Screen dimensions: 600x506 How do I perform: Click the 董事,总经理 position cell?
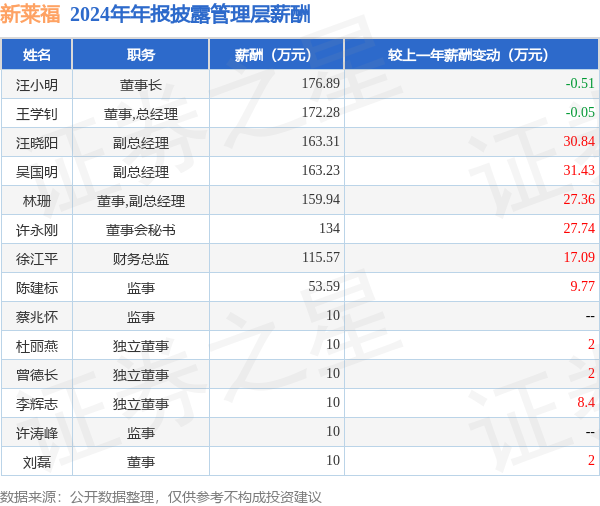point(141,114)
